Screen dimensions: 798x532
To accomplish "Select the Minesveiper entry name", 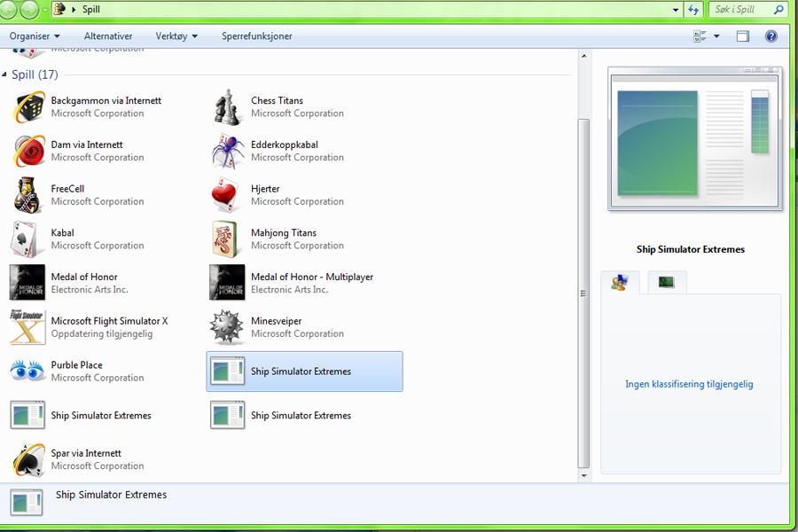I will tap(277, 321).
